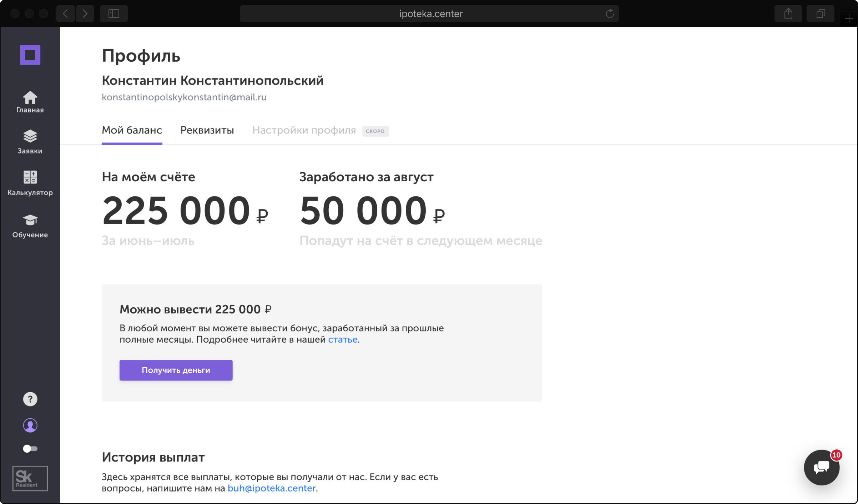Go forward in browser history
The width and height of the screenshot is (858, 504).
click(x=85, y=14)
